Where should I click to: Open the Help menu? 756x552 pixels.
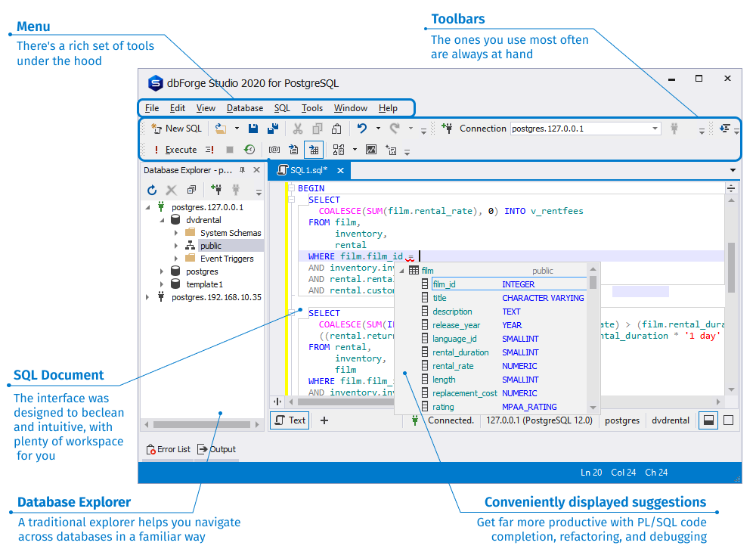388,108
